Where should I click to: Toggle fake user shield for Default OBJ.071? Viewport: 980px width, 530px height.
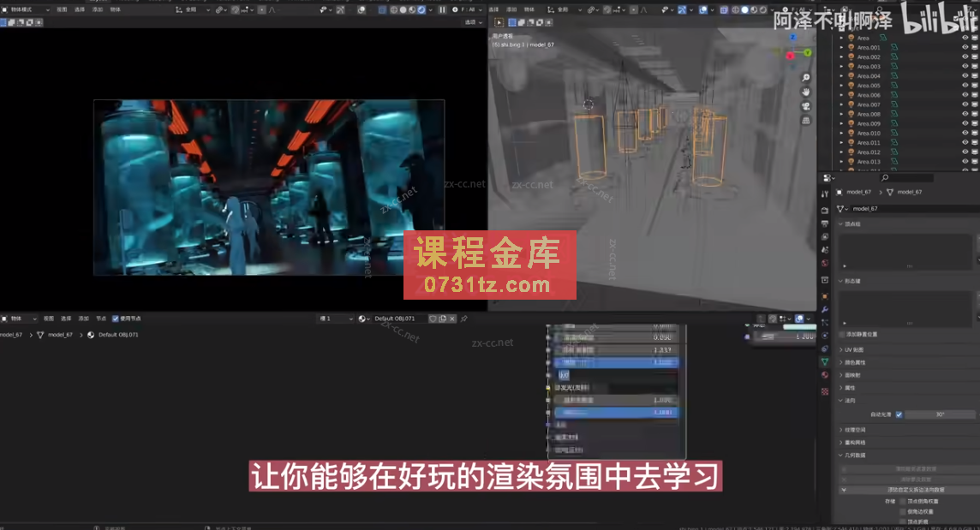[433, 319]
